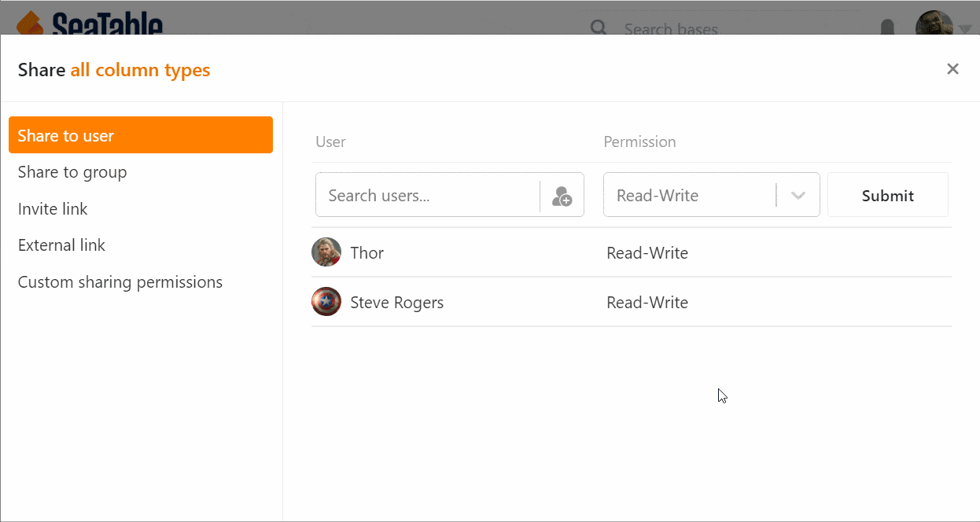Click Steve Rogers' Read-Write permission value
The image size is (980, 522).
(647, 303)
